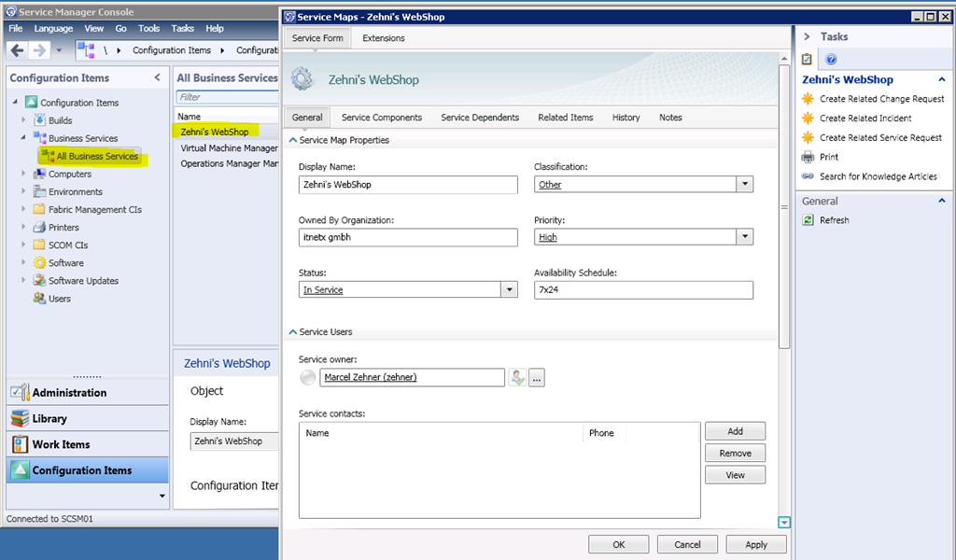Click the service owner user picker icon
Viewport: 956px width, 560px height.
tap(517, 378)
